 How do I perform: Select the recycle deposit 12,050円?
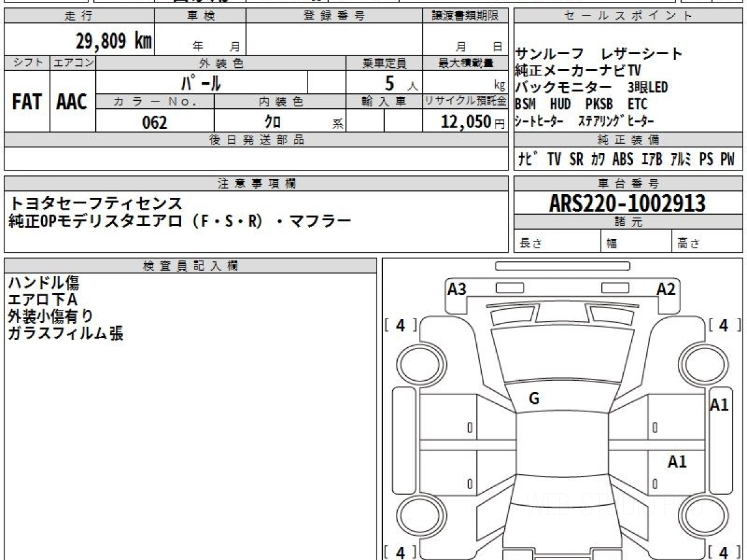[472, 122]
